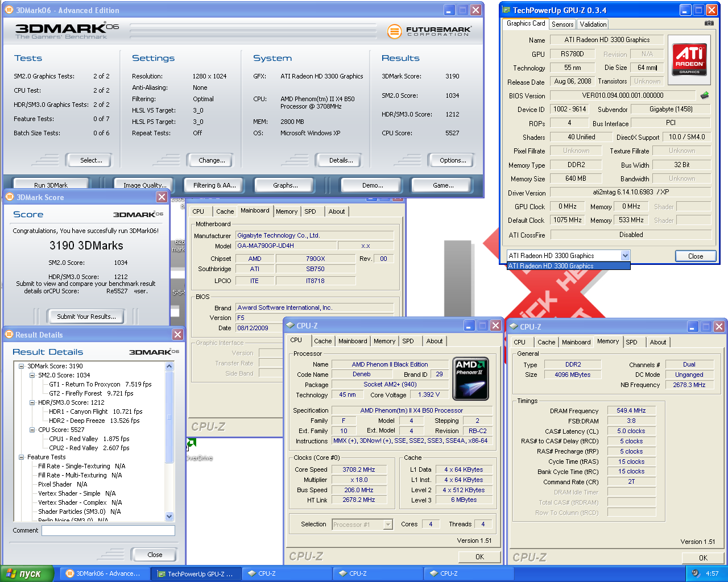Click the 3DMark Score window title icon
This screenshot has height=582, width=728.
click(9, 197)
